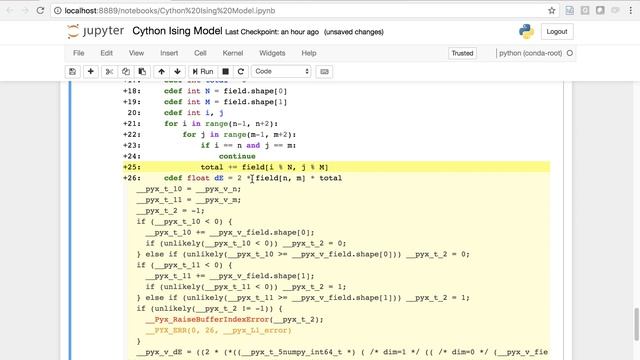Viewport: 640px width, 360px height.
Task: Open the cell type Code dropdown
Action: (281, 71)
